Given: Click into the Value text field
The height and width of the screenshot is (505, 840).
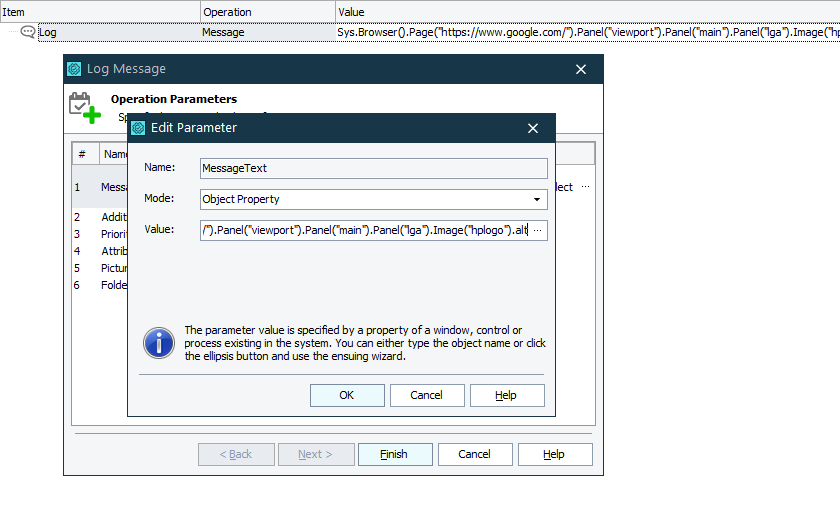Looking at the screenshot, I should coord(364,230).
